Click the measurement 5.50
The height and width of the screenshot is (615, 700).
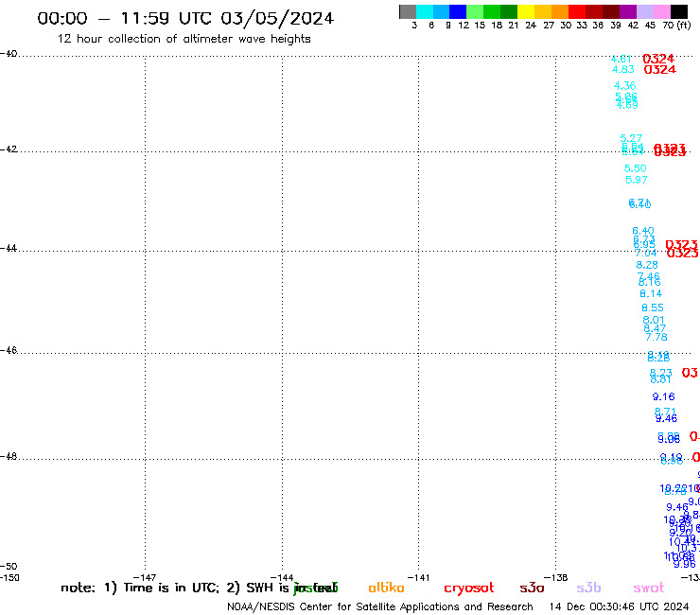click(x=636, y=168)
